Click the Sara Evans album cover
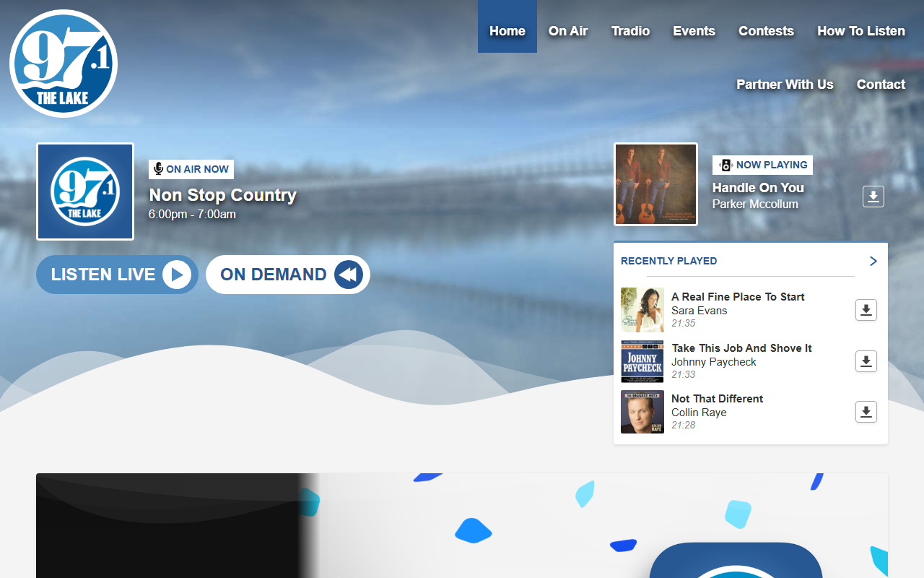The width and height of the screenshot is (924, 578). (642, 310)
